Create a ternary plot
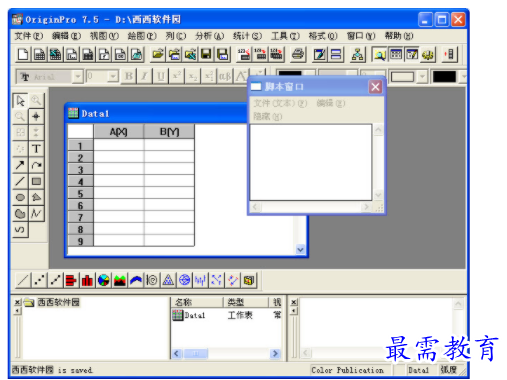The height and width of the screenshot is (380, 507). 168,280
